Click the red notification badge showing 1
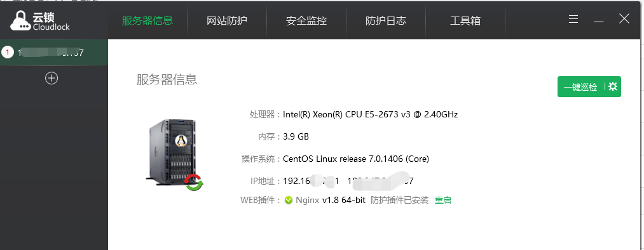644x250 pixels. (8, 52)
